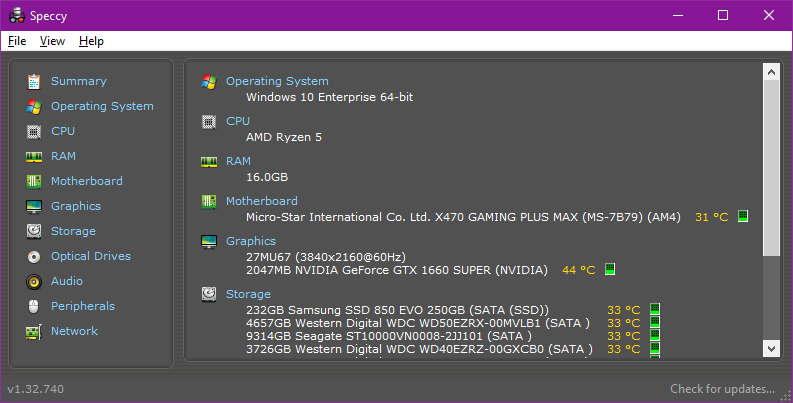Click the motherboard temperature indicator square
The height and width of the screenshot is (403, 793).
click(x=743, y=216)
